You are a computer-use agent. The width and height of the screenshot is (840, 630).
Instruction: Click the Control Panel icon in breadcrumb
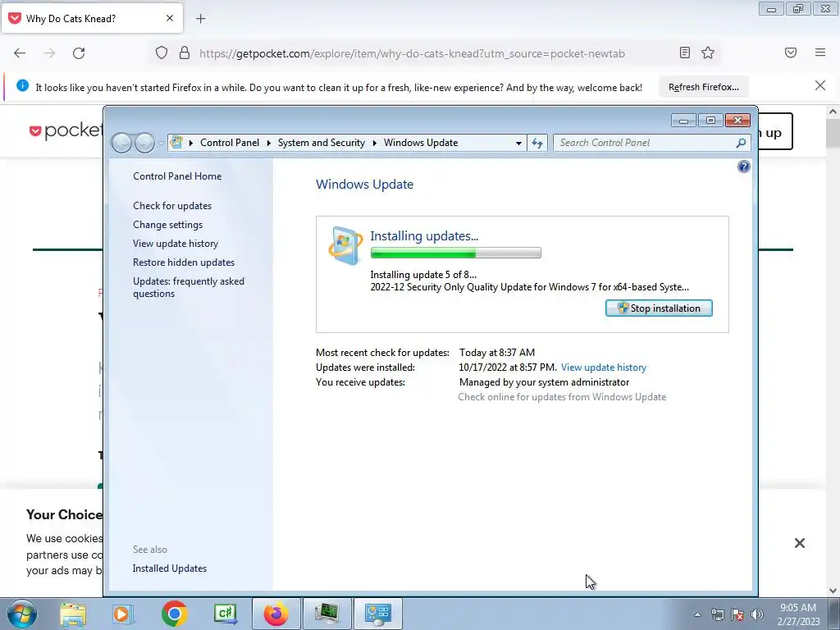coord(176,143)
